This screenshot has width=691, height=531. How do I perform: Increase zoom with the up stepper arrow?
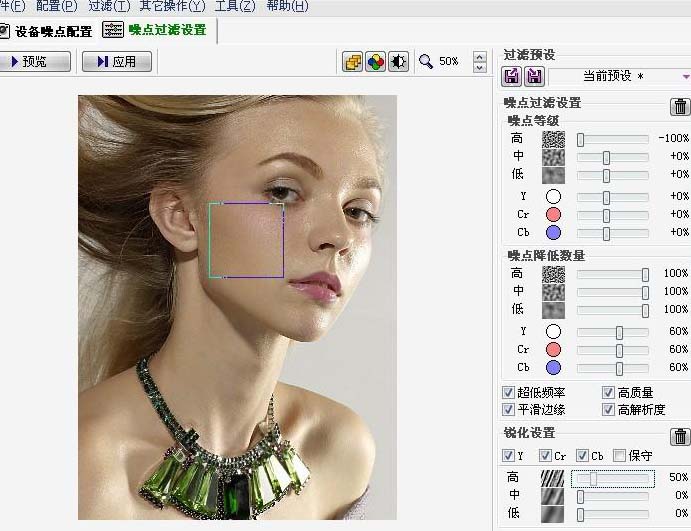click(480, 56)
